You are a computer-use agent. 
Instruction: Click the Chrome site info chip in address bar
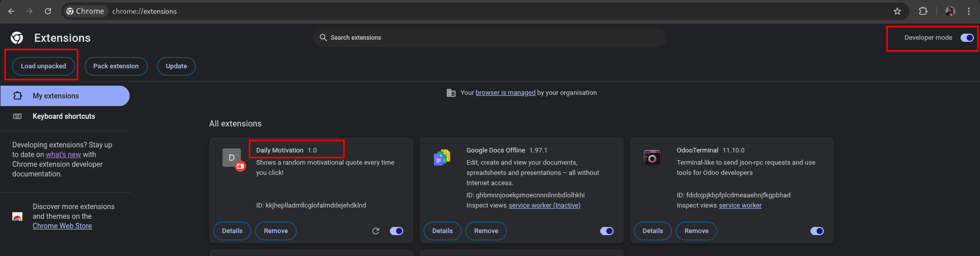[85, 11]
